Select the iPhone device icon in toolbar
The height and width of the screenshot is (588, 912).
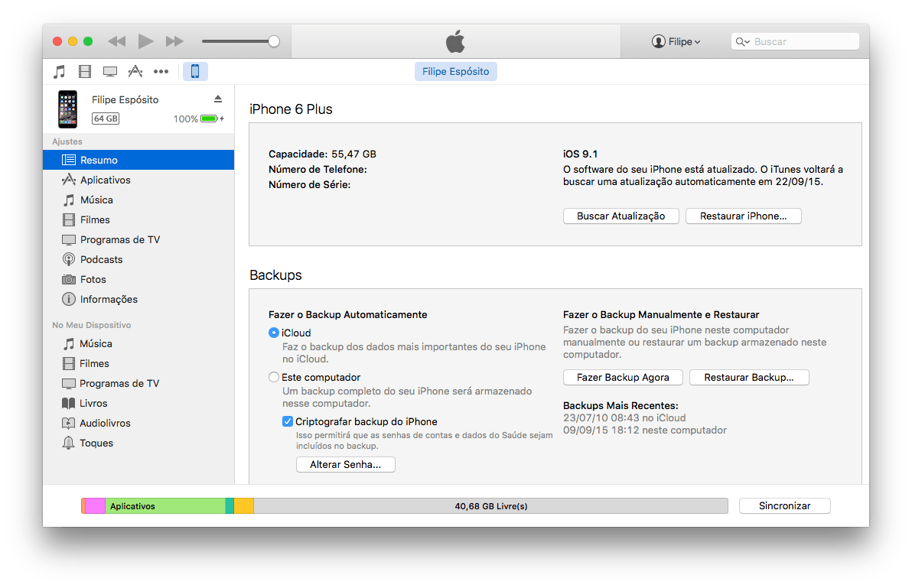[195, 71]
